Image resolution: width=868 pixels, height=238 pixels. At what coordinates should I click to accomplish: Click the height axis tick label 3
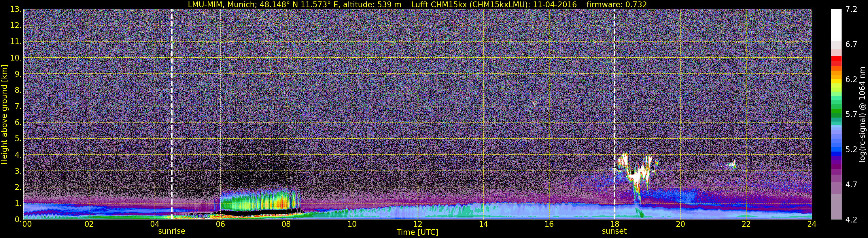(x=18, y=171)
